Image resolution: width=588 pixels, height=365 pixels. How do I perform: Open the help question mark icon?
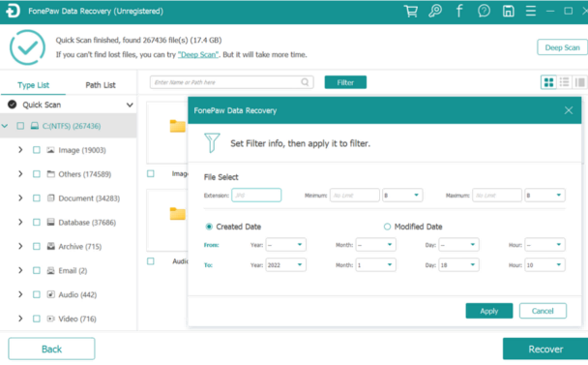(x=484, y=11)
